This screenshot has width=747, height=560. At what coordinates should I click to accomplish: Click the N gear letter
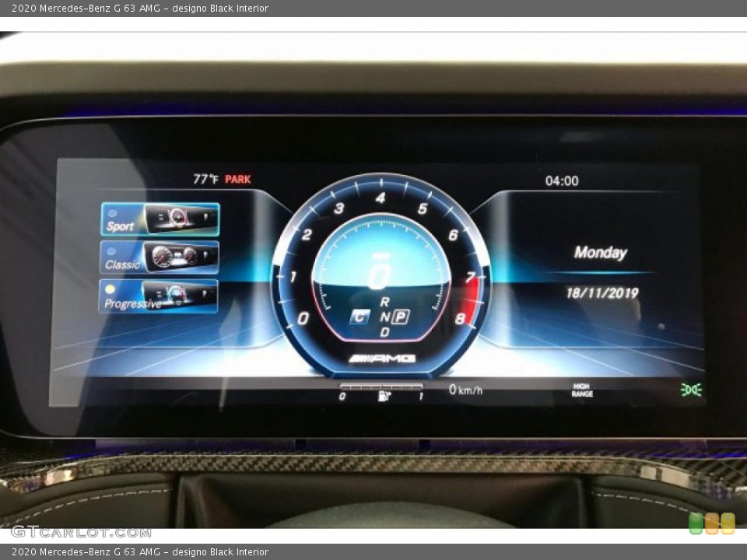(385, 317)
